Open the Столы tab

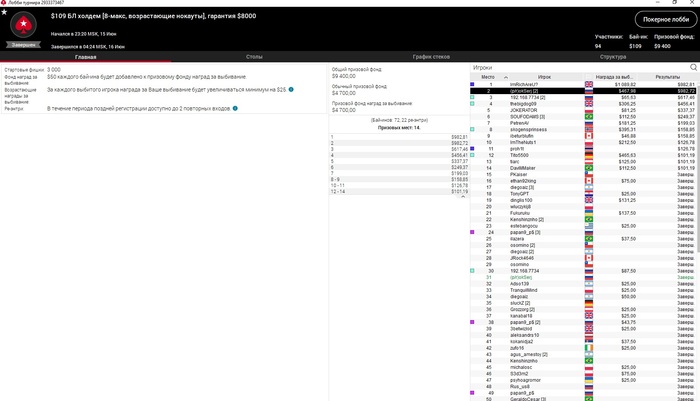[x=254, y=57]
